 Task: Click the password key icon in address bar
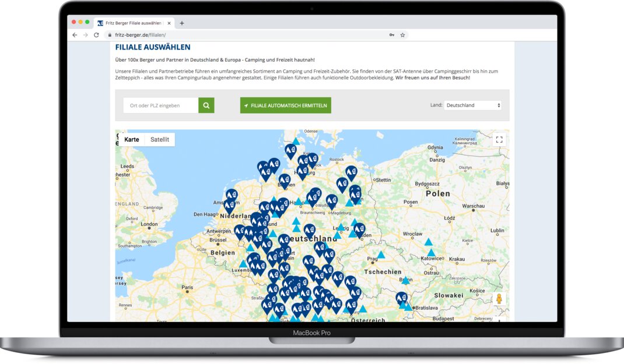[x=392, y=35]
